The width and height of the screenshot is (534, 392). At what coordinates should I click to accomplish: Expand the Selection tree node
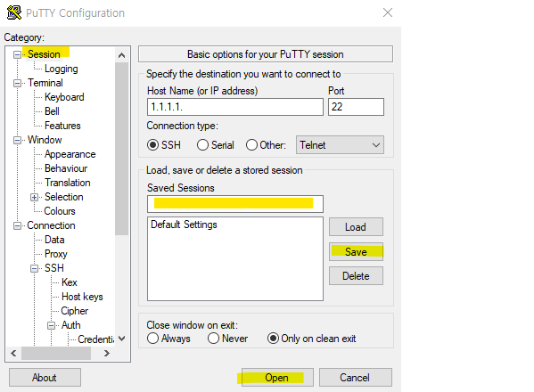pyautogui.click(x=34, y=198)
